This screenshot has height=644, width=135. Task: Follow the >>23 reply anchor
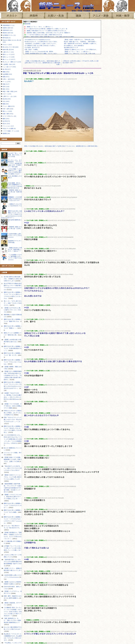point(26,308)
